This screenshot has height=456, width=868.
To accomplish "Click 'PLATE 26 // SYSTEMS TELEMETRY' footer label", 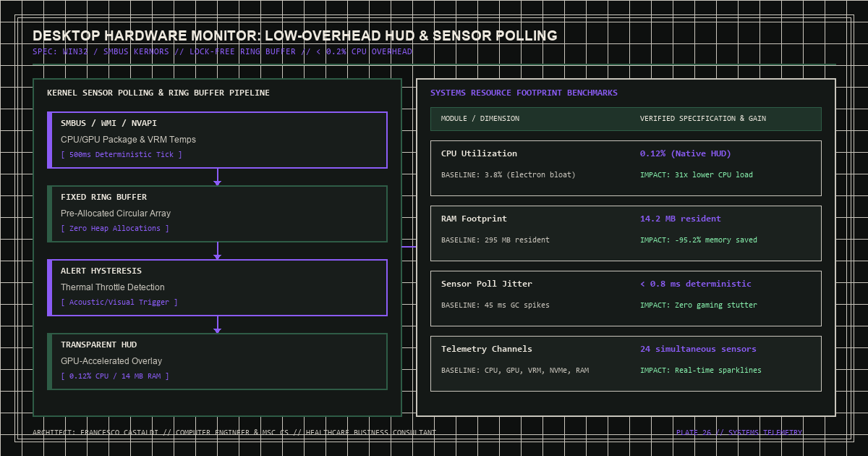I will coord(739,433).
